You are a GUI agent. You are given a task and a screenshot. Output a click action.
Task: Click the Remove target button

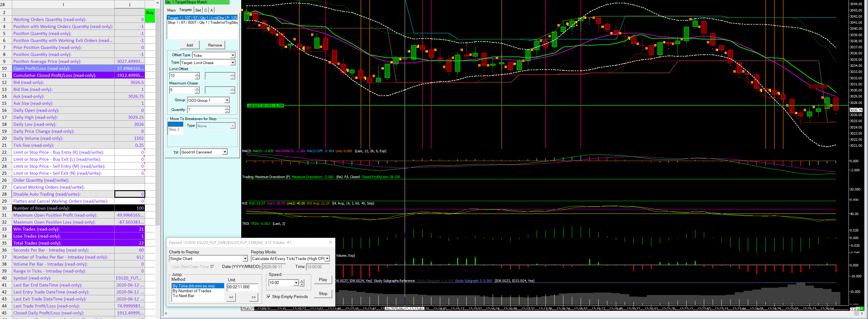(215, 45)
